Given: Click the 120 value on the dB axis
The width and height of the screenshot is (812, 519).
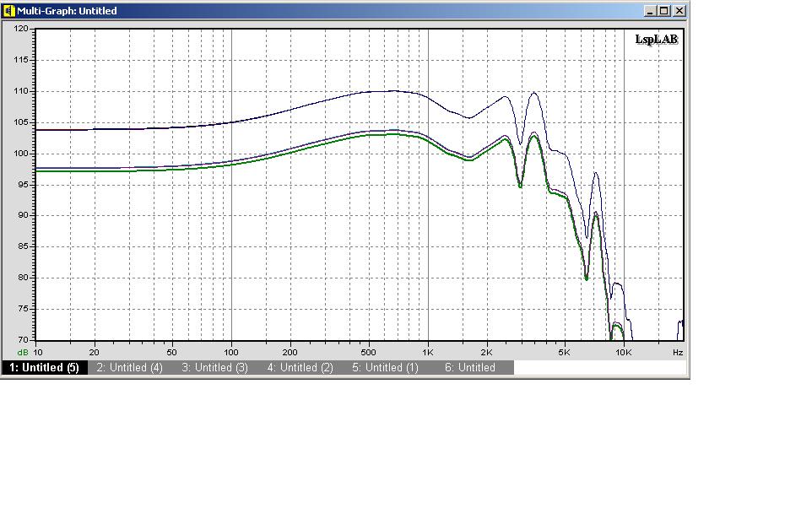Looking at the screenshot, I should 21,29.
